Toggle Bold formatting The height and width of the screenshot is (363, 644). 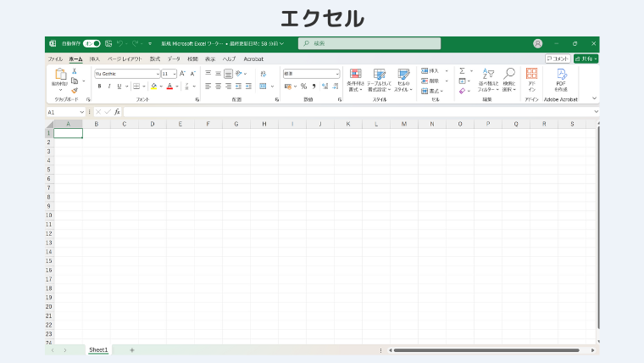[99, 87]
